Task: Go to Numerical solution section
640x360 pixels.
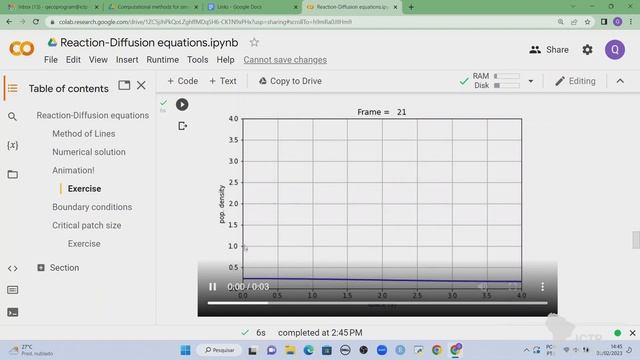Action: [x=89, y=152]
